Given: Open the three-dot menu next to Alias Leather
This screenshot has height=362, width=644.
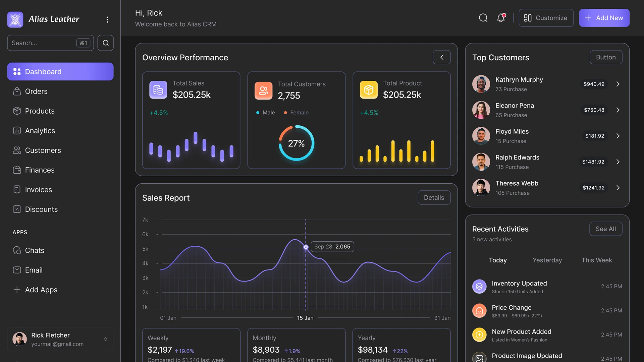Looking at the screenshot, I should (x=107, y=19).
